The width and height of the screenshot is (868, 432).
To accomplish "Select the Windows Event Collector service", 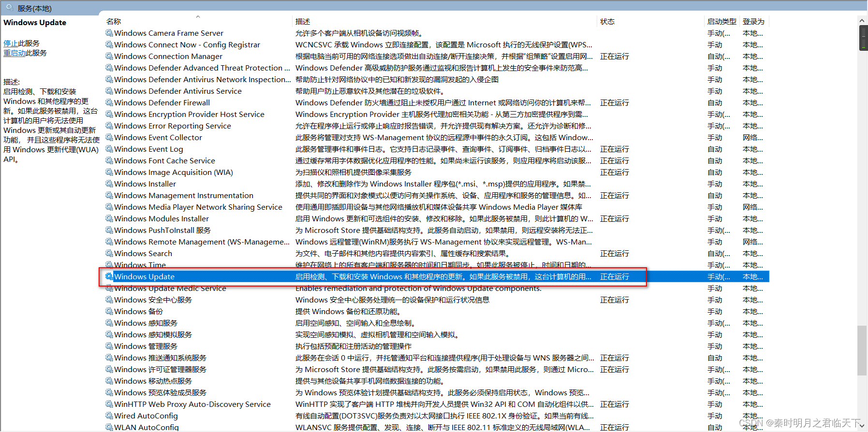I will [158, 138].
